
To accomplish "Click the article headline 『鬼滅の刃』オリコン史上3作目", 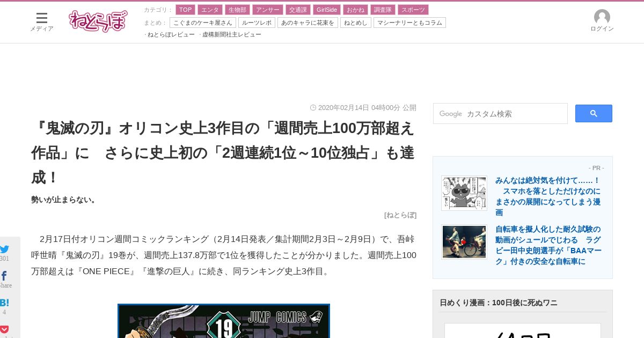I will pyautogui.click(x=223, y=152).
